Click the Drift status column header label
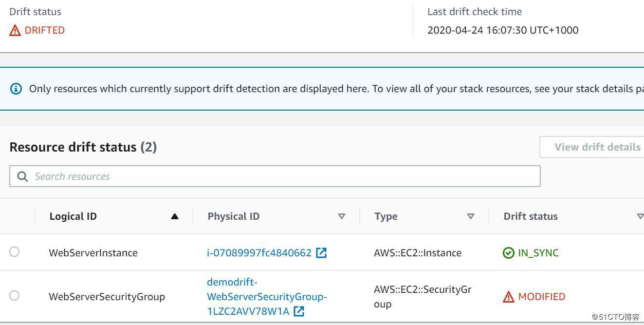Image resolution: width=644 pixels, height=325 pixels. pos(531,216)
